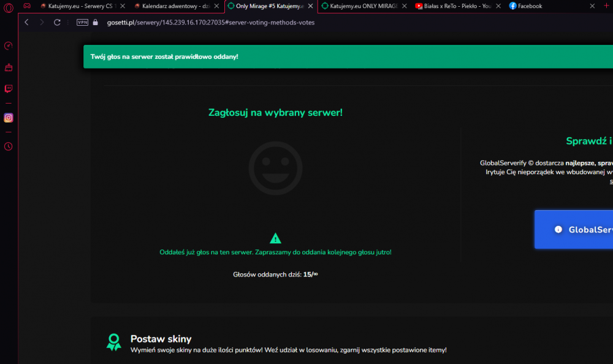Image resolution: width=613 pixels, height=364 pixels.
Task: Open the Opera menu logo
Action: pos(8,7)
